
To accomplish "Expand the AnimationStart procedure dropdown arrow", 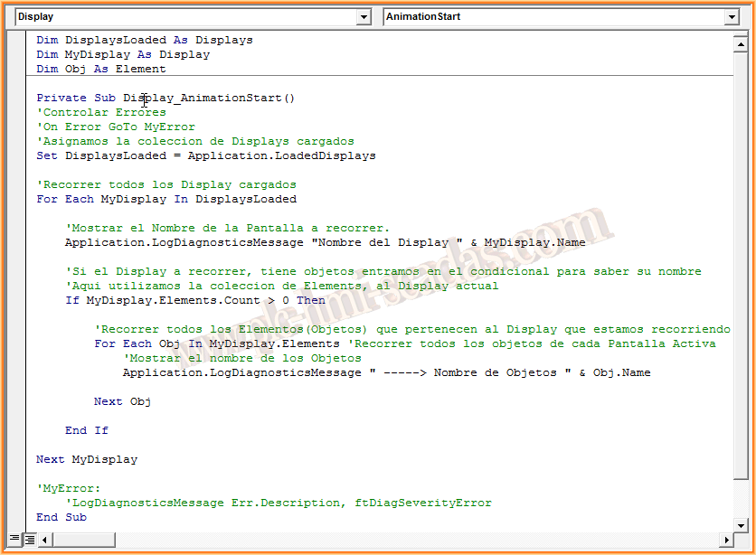I will click(732, 17).
